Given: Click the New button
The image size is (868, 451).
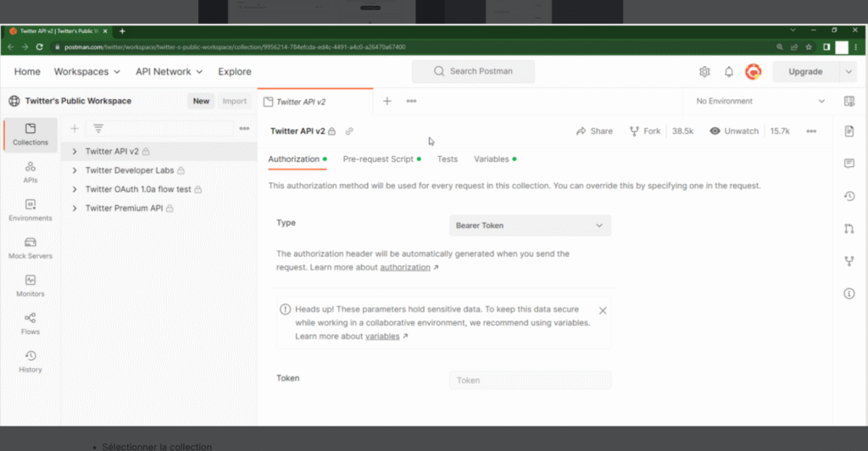Looking at the screenshot, I should [x=201, y=101].
